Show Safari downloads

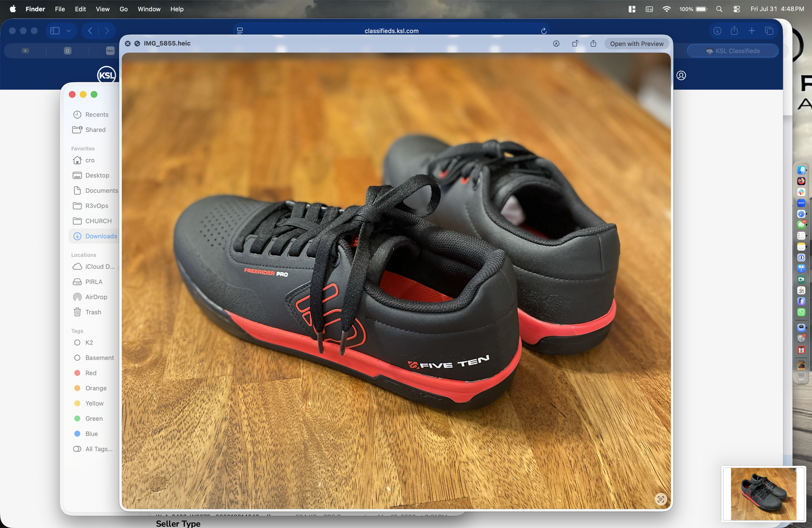click(717, 31)
